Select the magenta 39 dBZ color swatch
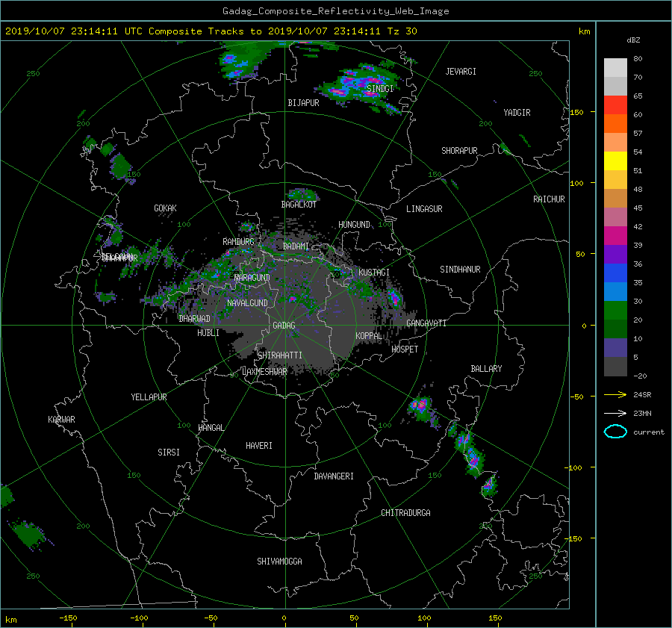Screen dimensions: 672x628 [x=615, y=235]
